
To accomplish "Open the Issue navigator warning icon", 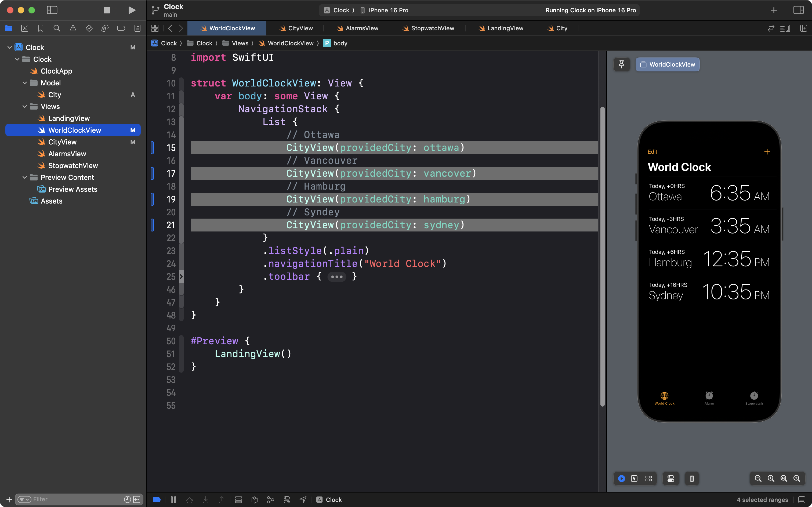I will coord(73,28).
